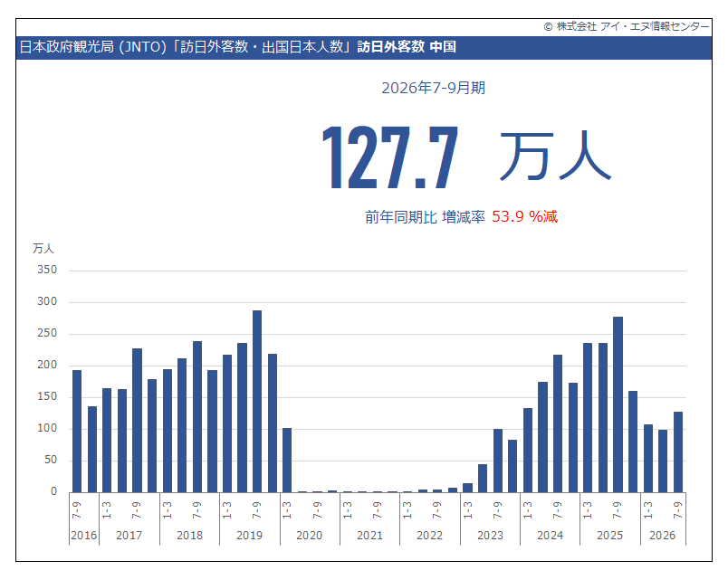Click the label 前年同期比 増減率
Image resolution: width=728 pixels, height=580 pixels.
coord(425,216)
